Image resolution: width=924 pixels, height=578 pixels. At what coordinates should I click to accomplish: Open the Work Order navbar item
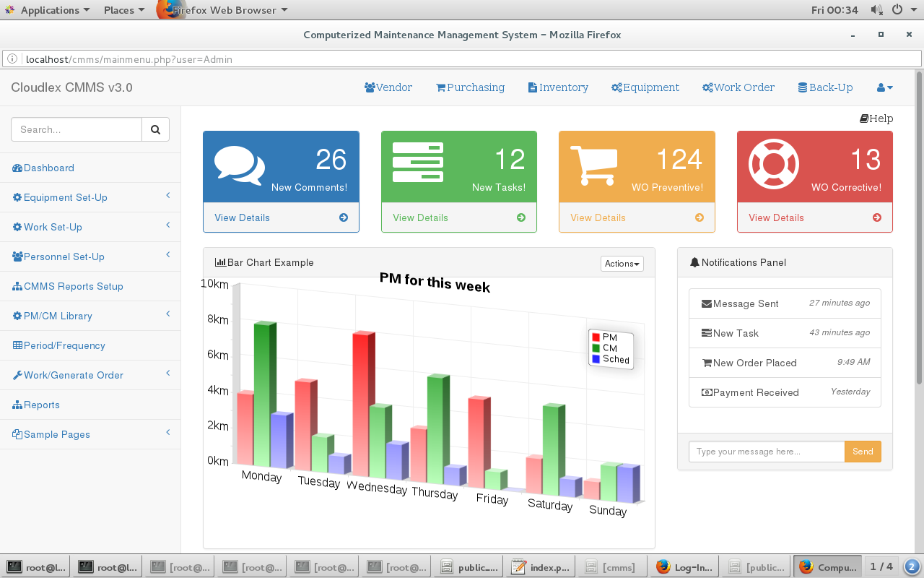tap(738, 87)
